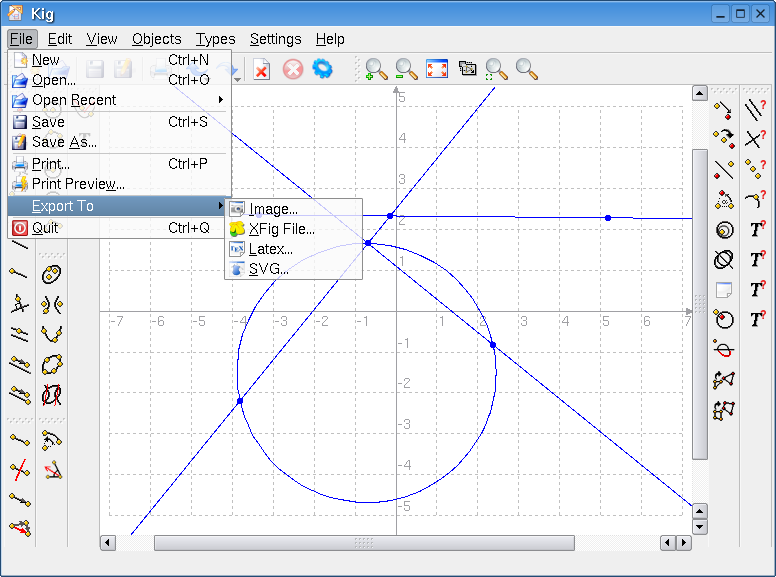
Task: Click the vertical scrollbar thumb
Action: [699, 304]
